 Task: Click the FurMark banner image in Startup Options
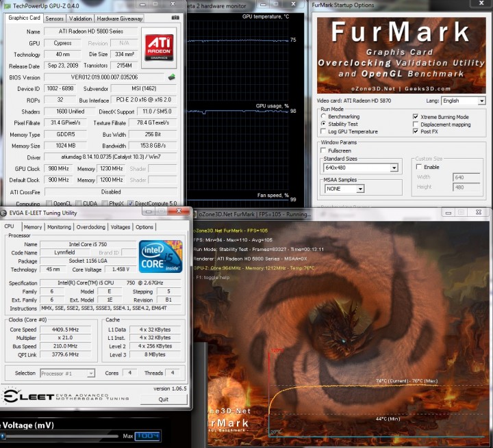point(401,55)
